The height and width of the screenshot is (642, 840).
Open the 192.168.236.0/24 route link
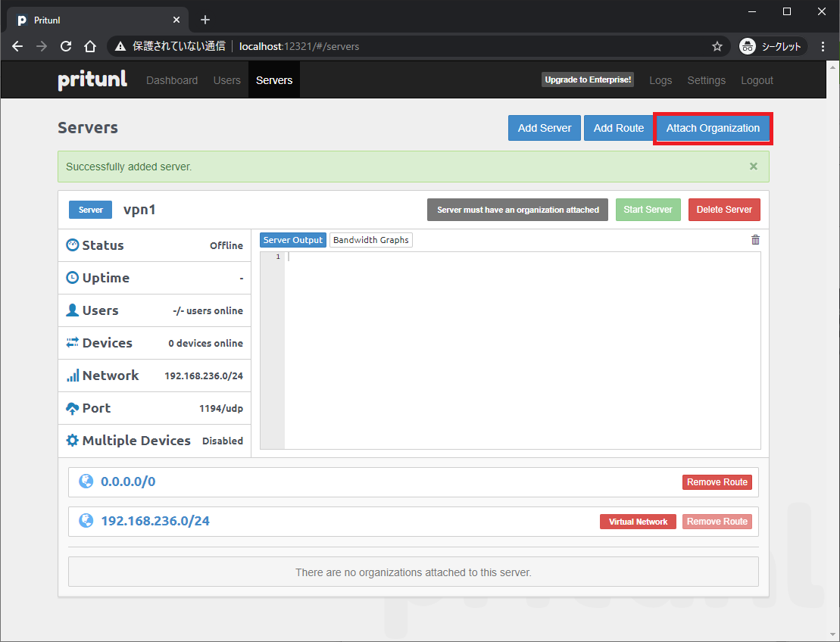[155, 520]
